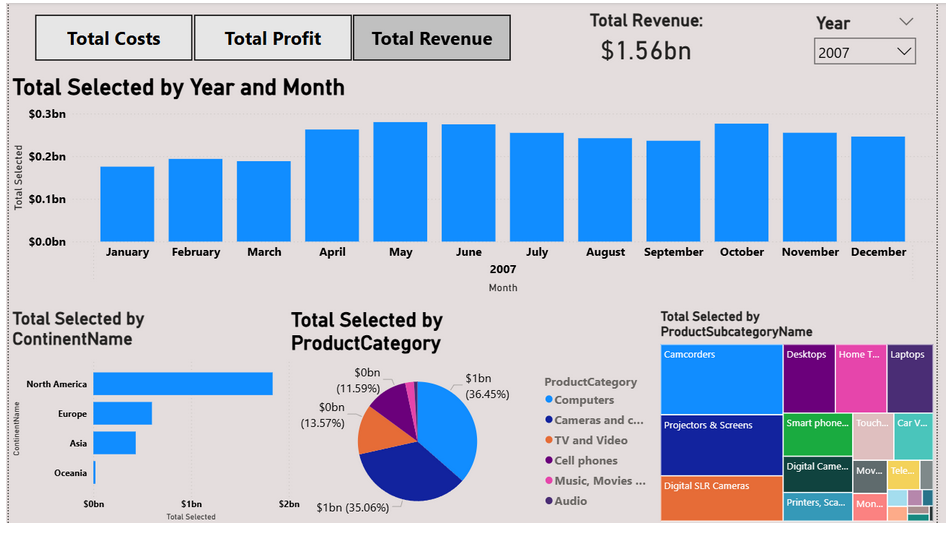Click the Camcorders treemap tile
Screen dimensions: 946x536
click(x=720, y=380)
